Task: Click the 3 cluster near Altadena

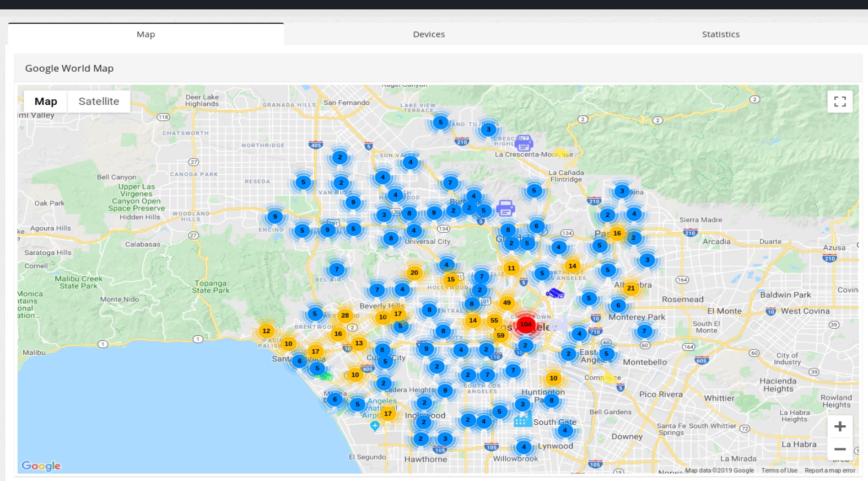Action: click(622, 191)
